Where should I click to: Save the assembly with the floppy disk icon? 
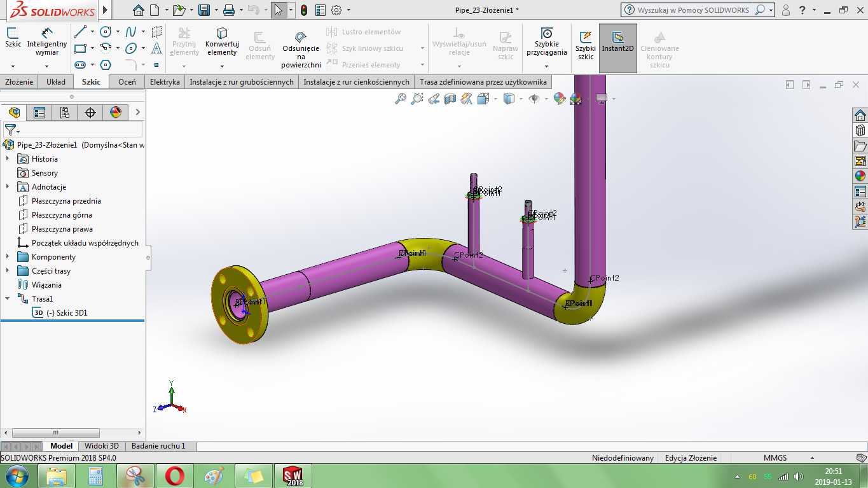(204, 10)
